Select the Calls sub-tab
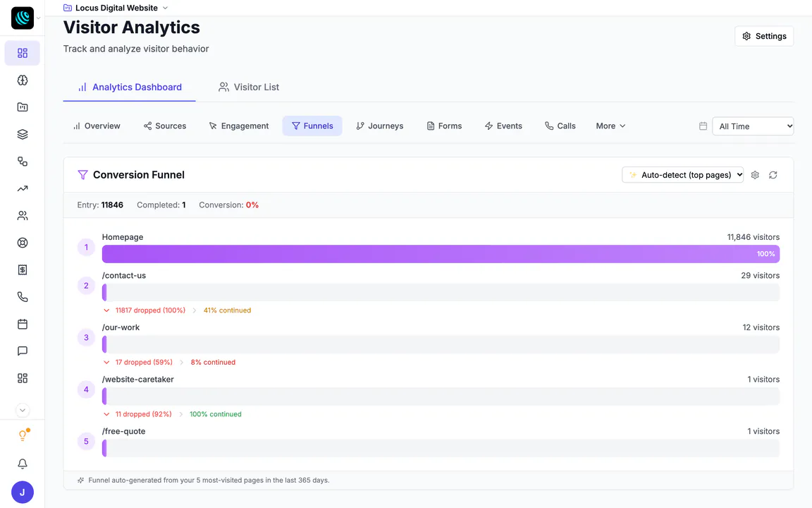Viewport: 812px width, 508px height. pyautogui.click(x=560, y=126)
